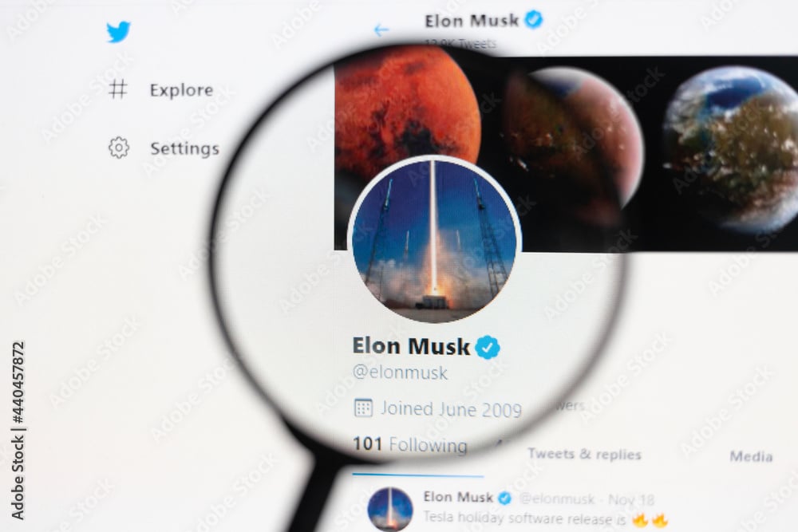Screen dimensions: 798x532
Task: Click Elon Musk author name in tweet
Action: click(x=458, y=497)
